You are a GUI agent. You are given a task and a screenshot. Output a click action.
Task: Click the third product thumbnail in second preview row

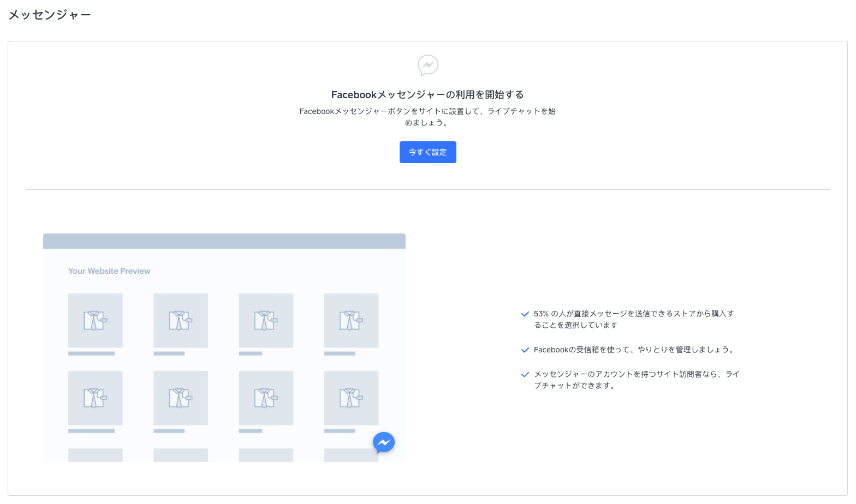click(266, 398)
